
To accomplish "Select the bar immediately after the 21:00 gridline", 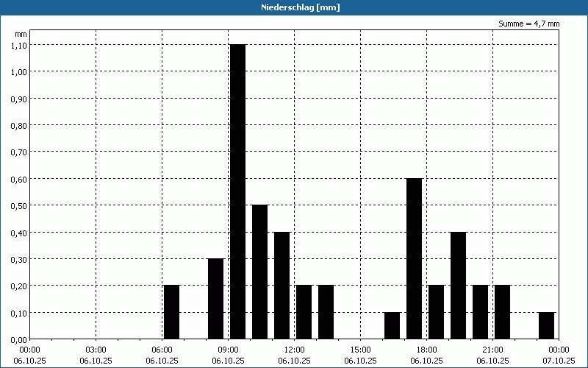I will (502, 312).
